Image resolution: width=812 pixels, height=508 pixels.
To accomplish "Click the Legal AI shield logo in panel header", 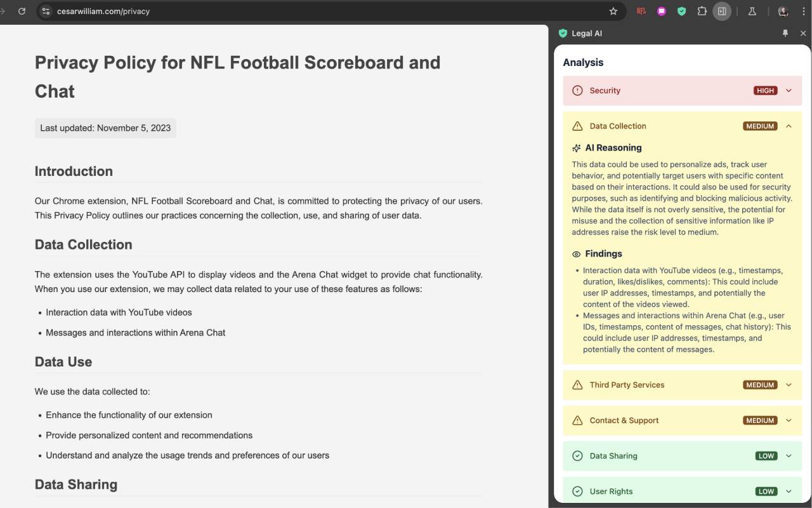I will click(x=563, y=34).
